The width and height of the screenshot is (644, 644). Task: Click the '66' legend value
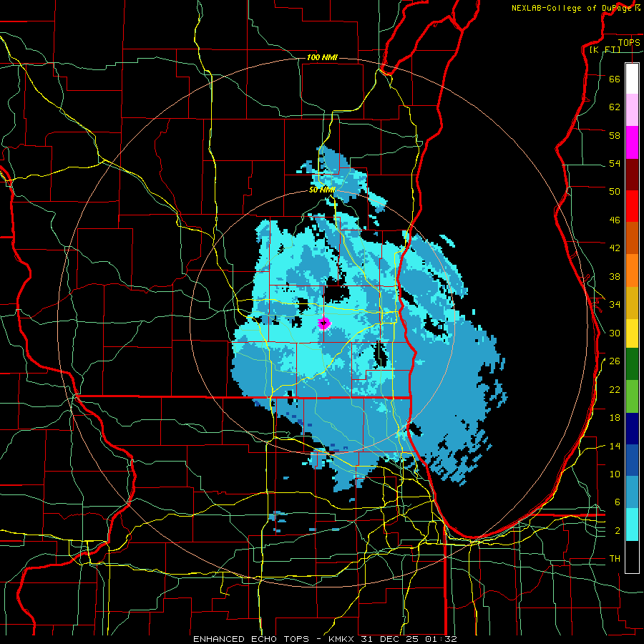pyautogui.click(x=615, y=79)
